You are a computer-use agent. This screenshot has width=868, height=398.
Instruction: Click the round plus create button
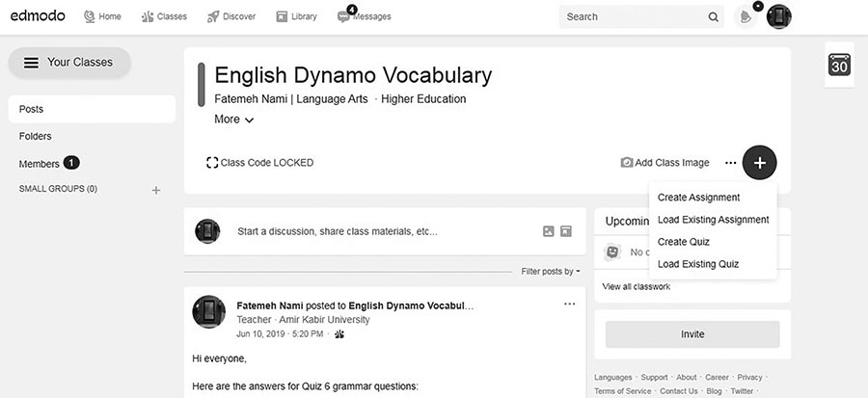pyautogui.click(x=760, y=163)
